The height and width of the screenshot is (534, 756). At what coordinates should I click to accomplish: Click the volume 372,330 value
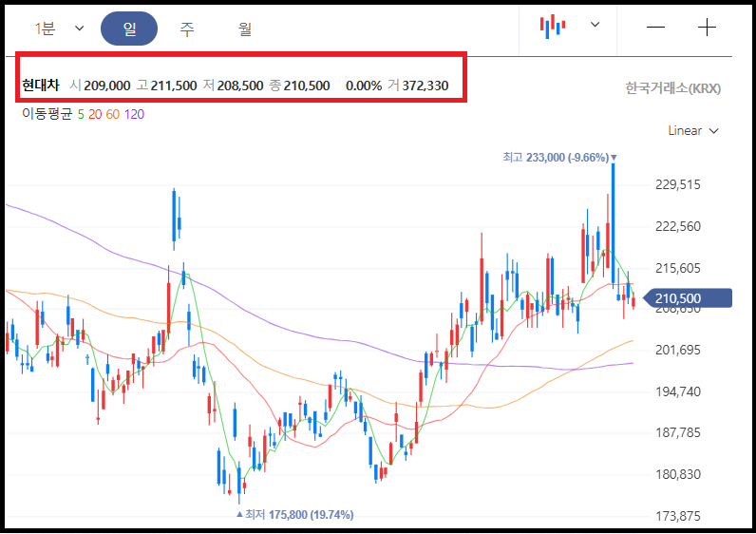coord(425,86)
